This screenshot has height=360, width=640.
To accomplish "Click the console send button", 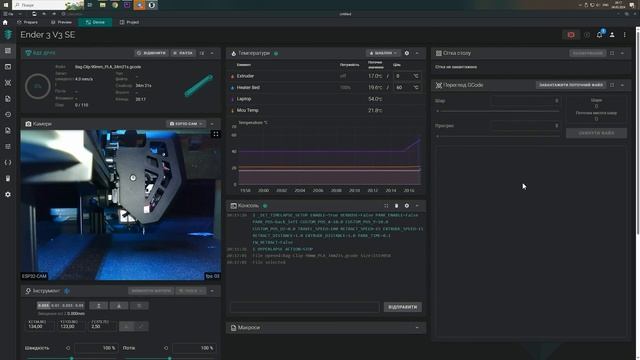I will (x=402, y=307).
